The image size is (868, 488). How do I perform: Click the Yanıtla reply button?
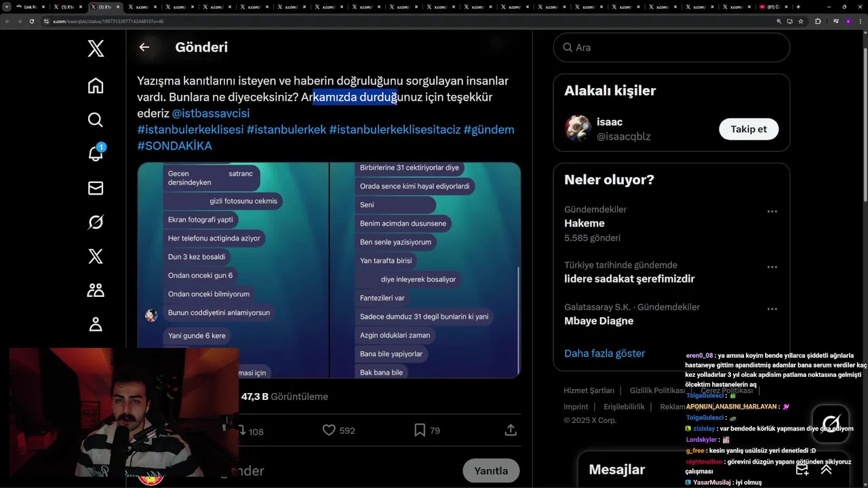tap(491, 470)
